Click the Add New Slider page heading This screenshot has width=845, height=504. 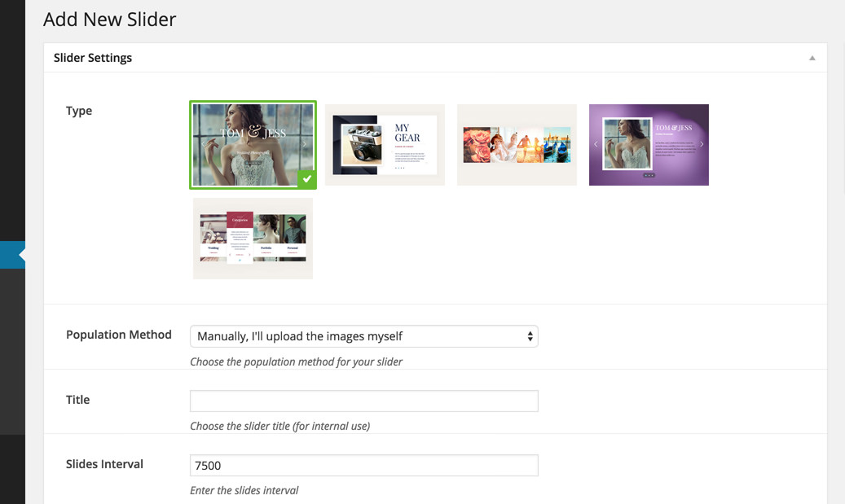(x=109, y=20)
